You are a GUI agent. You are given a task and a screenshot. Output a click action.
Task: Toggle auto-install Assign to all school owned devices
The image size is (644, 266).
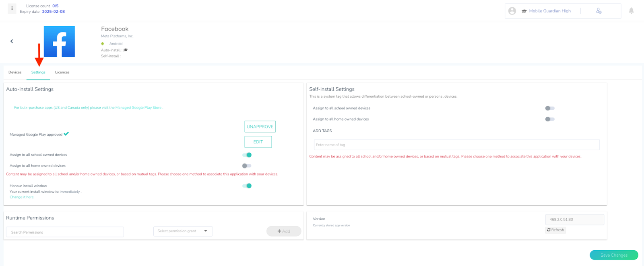247,155
